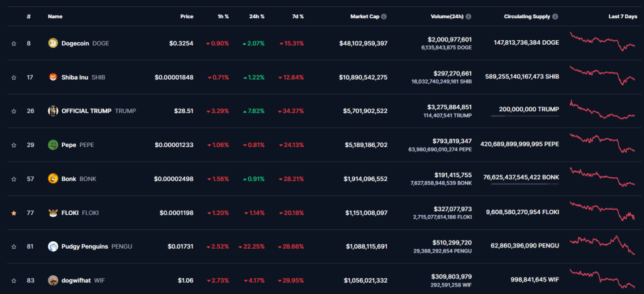Sort by the Market Cap column header
The width and height of the screenshot is (644, 294).
pos(365,17)
